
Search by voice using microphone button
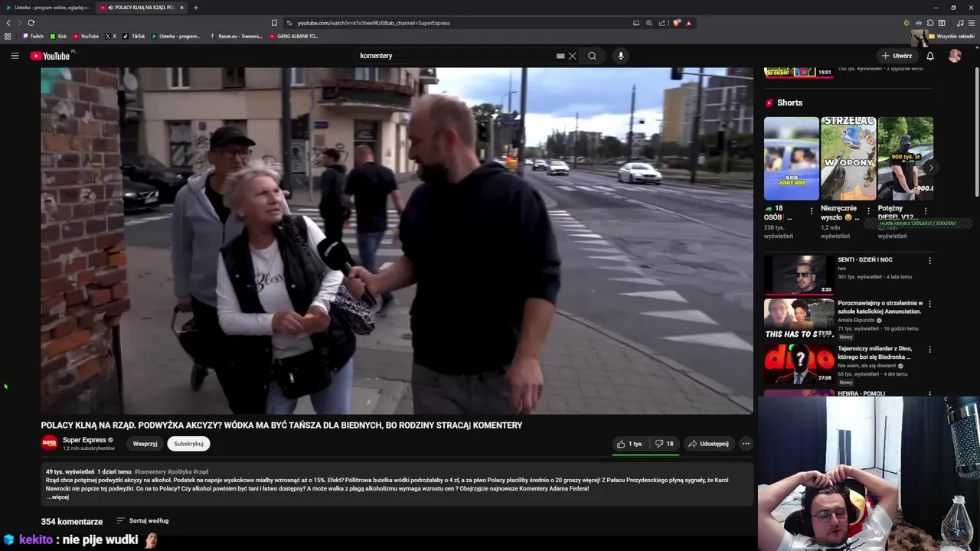coord(621,56)
